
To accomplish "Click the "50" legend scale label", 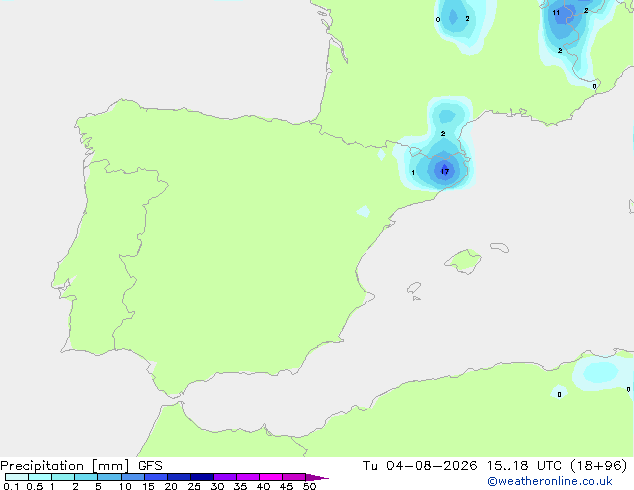I will click(309, 486).
